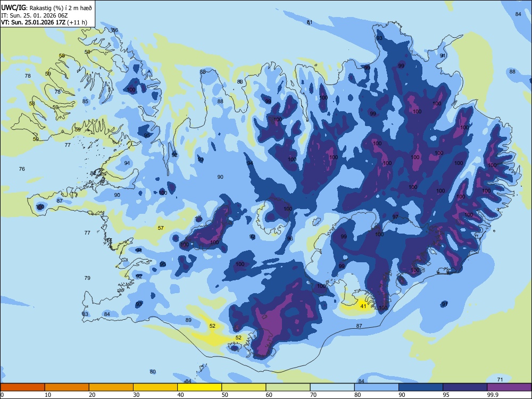This screenshot has height=399, width=532.
Task: Click the humidity value 89 on the map
Action: [x=189, y=320]
